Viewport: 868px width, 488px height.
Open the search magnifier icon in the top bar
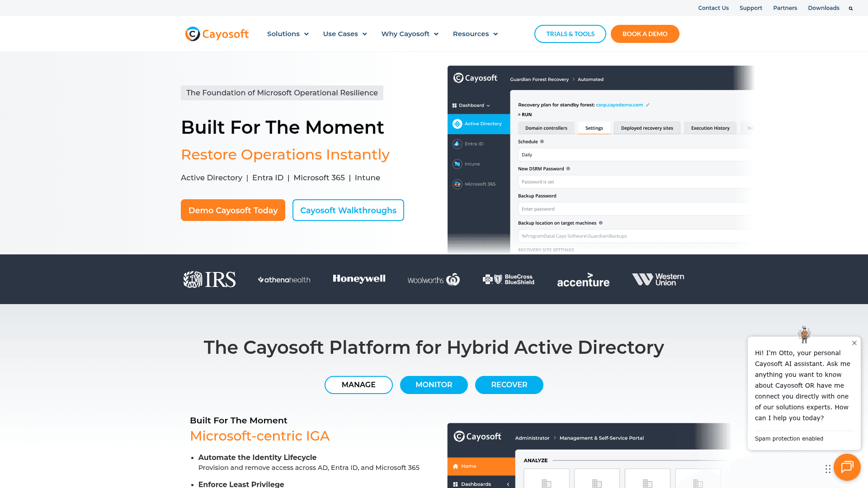pos(850,8)
